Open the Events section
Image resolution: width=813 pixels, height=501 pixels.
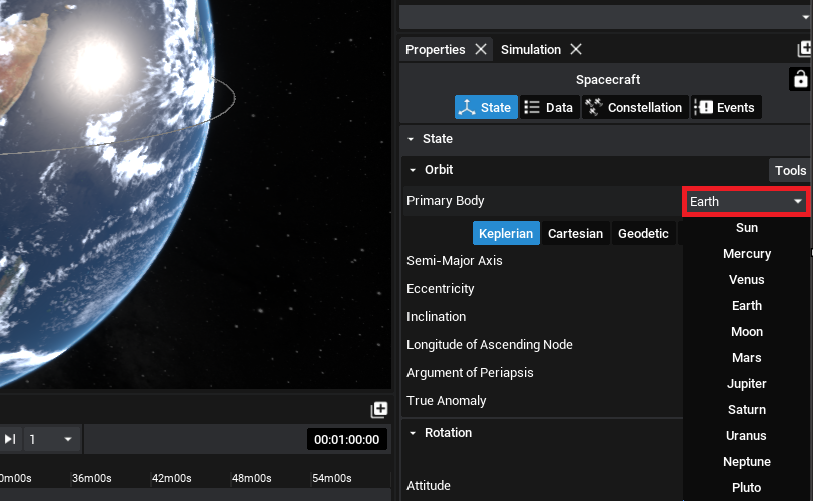[726, 107]
